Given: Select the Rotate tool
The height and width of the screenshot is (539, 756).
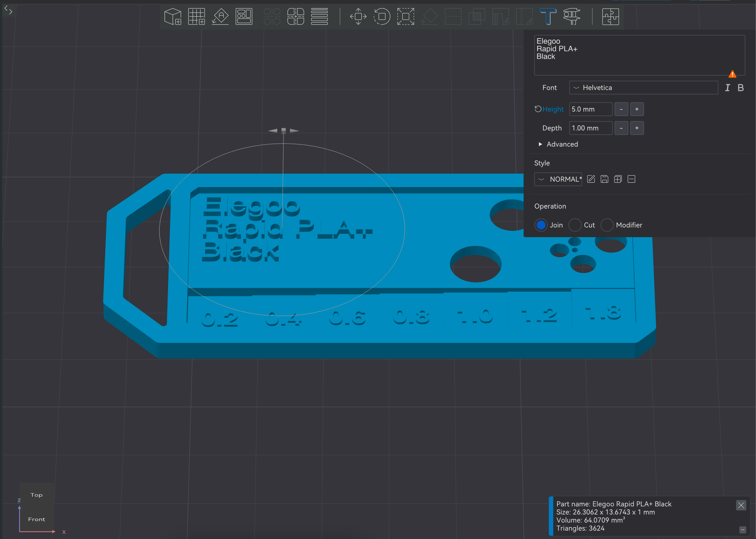Looking at the screenshot, I should pyautogui.click(x=382, y=17).
